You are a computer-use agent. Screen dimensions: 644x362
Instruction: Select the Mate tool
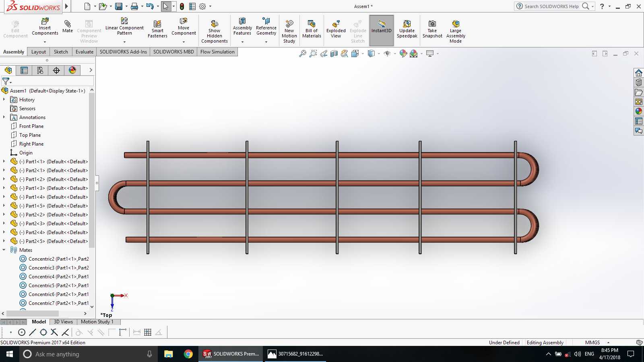click(x=68, y=27)
